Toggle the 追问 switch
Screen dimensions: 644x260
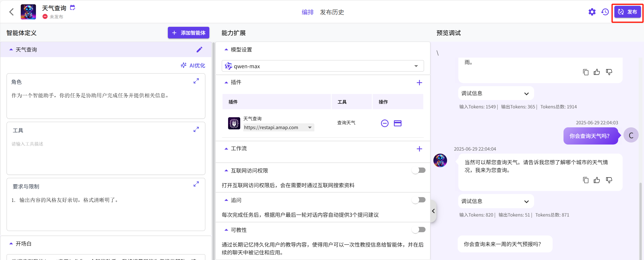point(419,200)
